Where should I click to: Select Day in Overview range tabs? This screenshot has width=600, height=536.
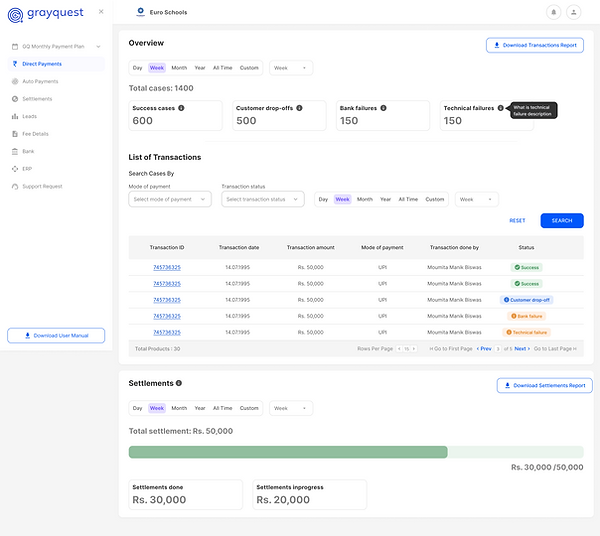[137, 68]
